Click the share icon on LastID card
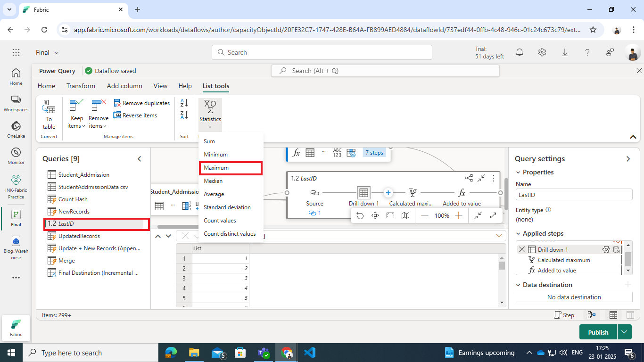644x362 pixels. [469, 178]
